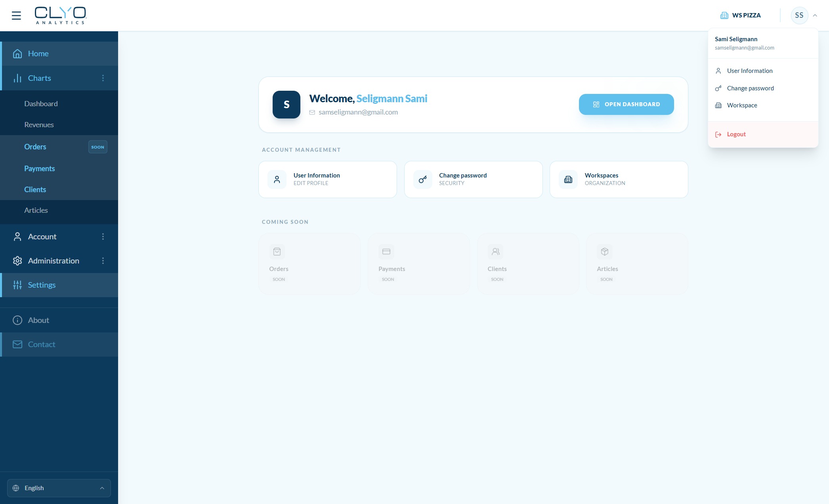
Task: Expand the Administration section options
Action: (103, 261)
